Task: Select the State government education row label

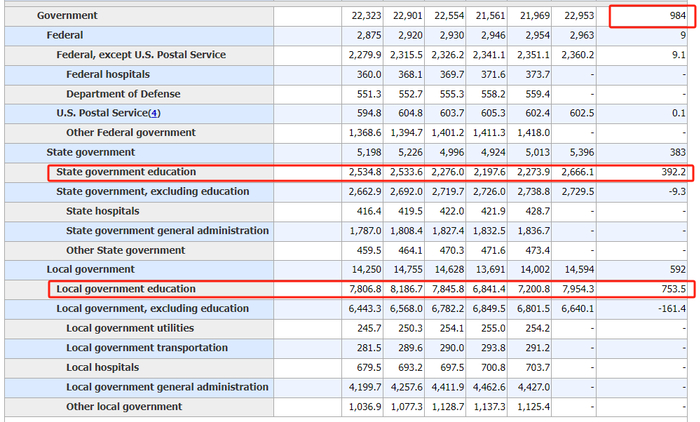Action: (x=126, y=172)
